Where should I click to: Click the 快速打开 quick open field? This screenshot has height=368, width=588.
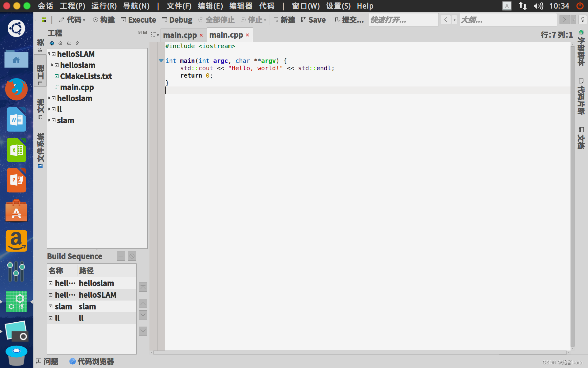point(403,20)
